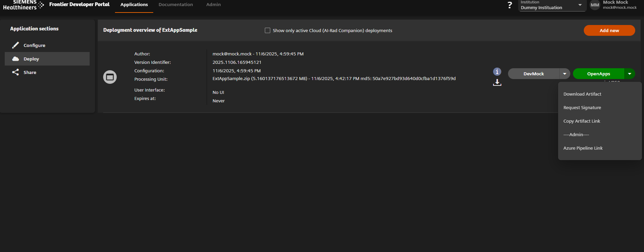Click the green OpenApps button
The height and width of the screenshot is (252, 644).
point(598,74)
